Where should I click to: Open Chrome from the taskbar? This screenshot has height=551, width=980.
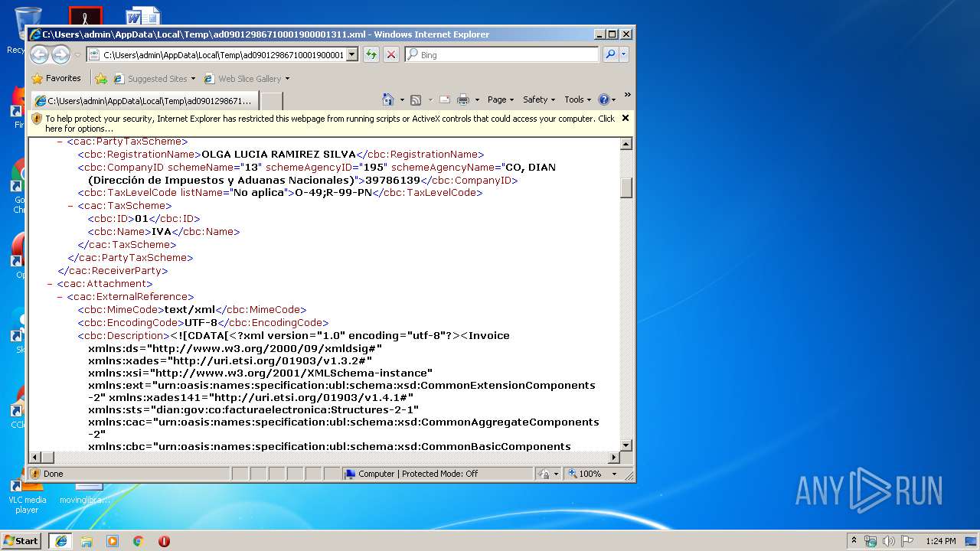coord(139,541)
